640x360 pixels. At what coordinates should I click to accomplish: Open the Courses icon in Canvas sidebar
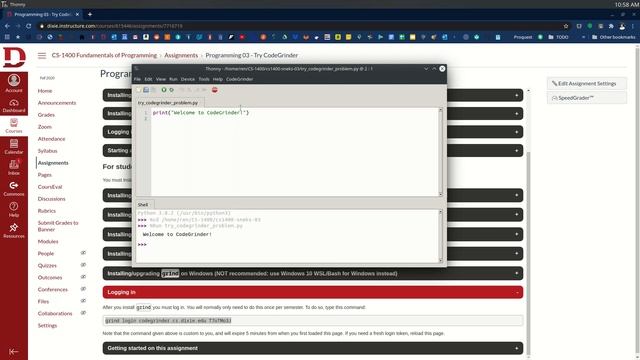pos(14,126)
